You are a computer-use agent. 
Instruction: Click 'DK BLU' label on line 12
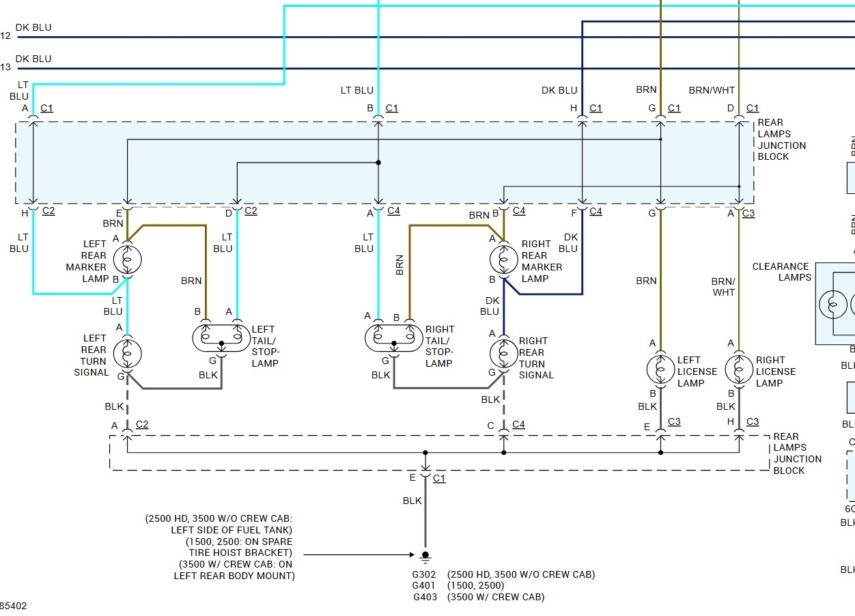pyautogui.click(x=33, y=27)
